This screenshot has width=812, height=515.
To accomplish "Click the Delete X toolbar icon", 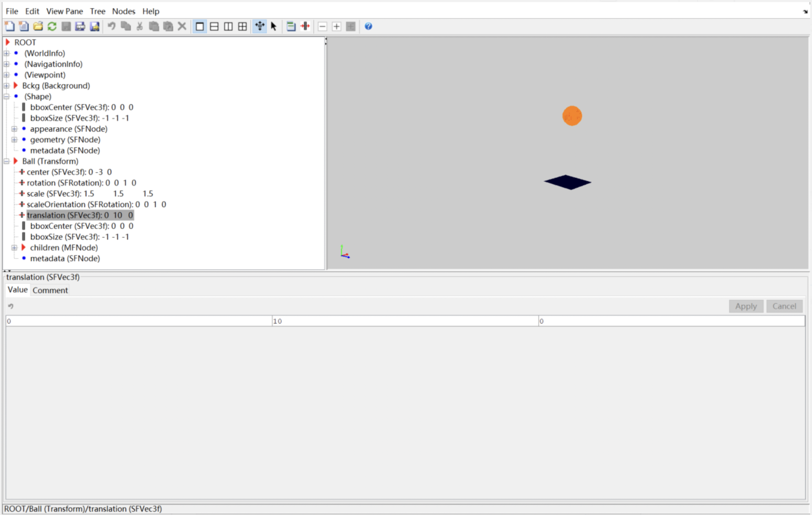I will (182, 26).
